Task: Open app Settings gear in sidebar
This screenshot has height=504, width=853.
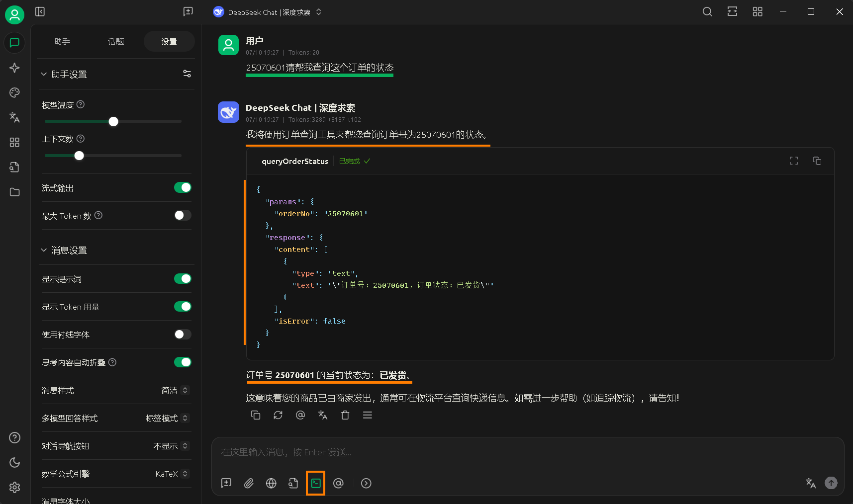Action: point(14,487)
